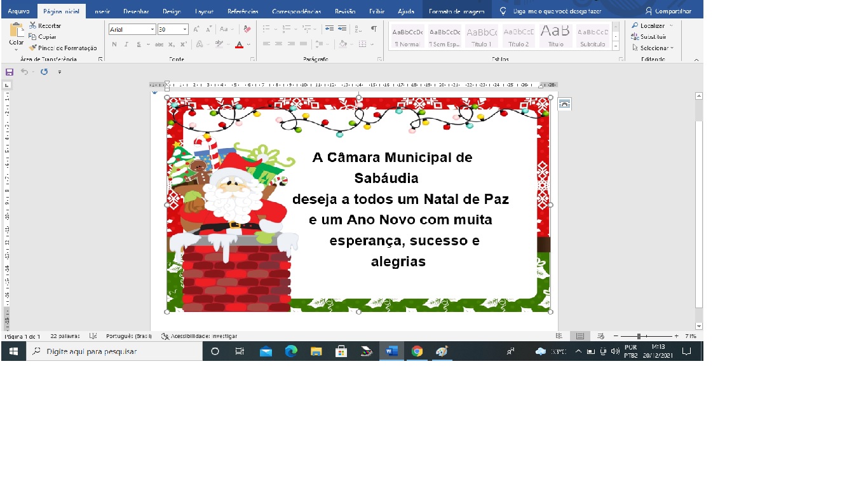Switch to the Revisão ribbon tab
This screenshot has height=488, width=868.
345,11
